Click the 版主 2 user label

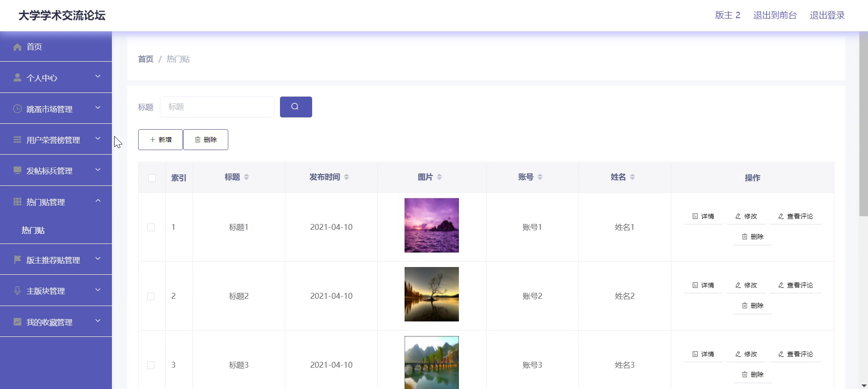tap(728, 15)
